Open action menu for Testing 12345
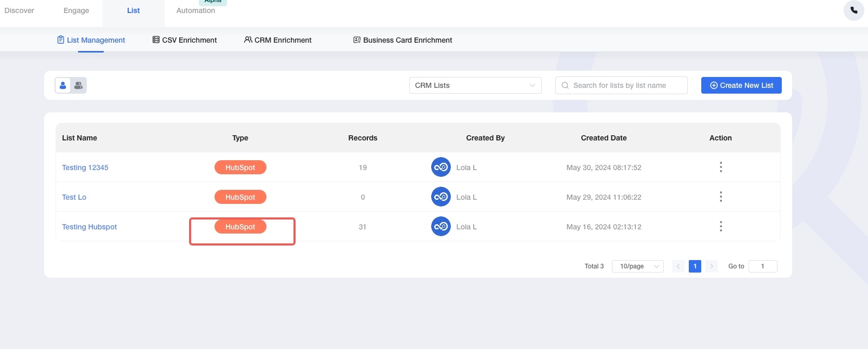This screenshot has height=349, width=868. 720,167
